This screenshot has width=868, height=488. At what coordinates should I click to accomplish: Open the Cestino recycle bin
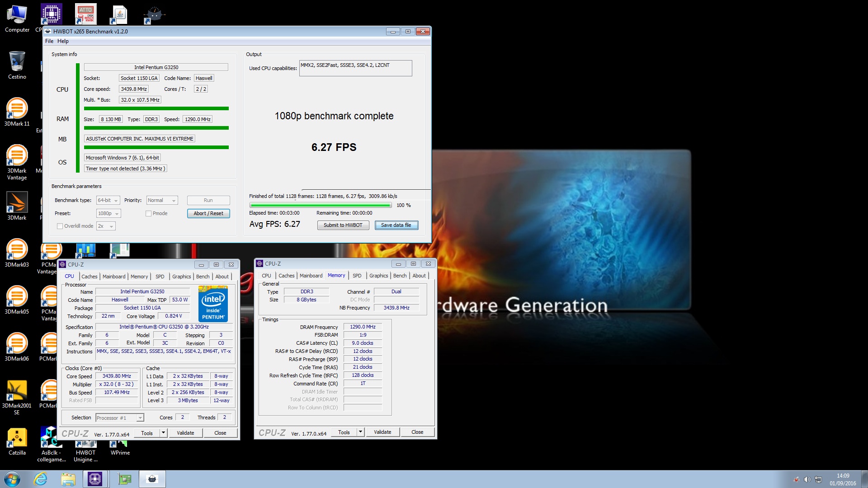click(17, 66)
